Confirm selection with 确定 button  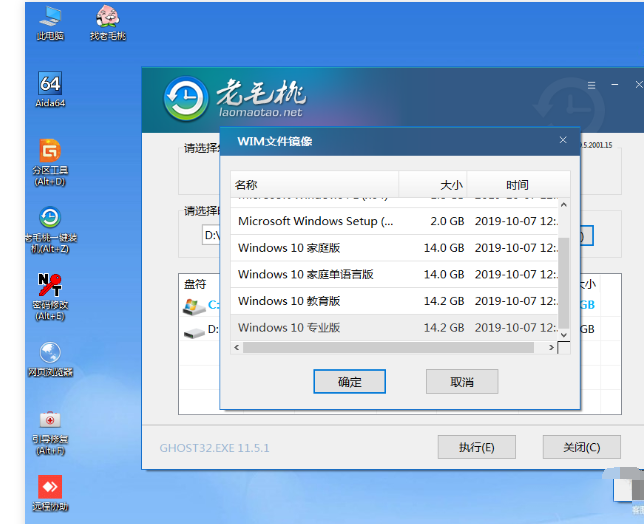tap(350, 382)
